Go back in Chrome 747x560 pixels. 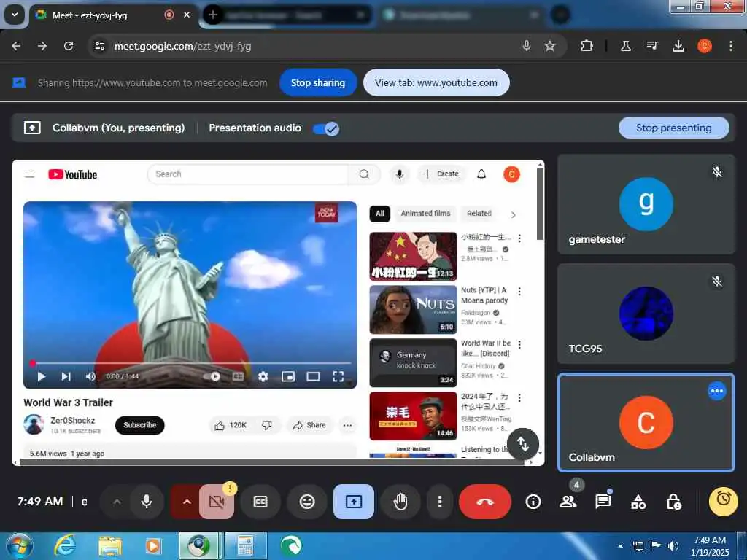(16, 46)
